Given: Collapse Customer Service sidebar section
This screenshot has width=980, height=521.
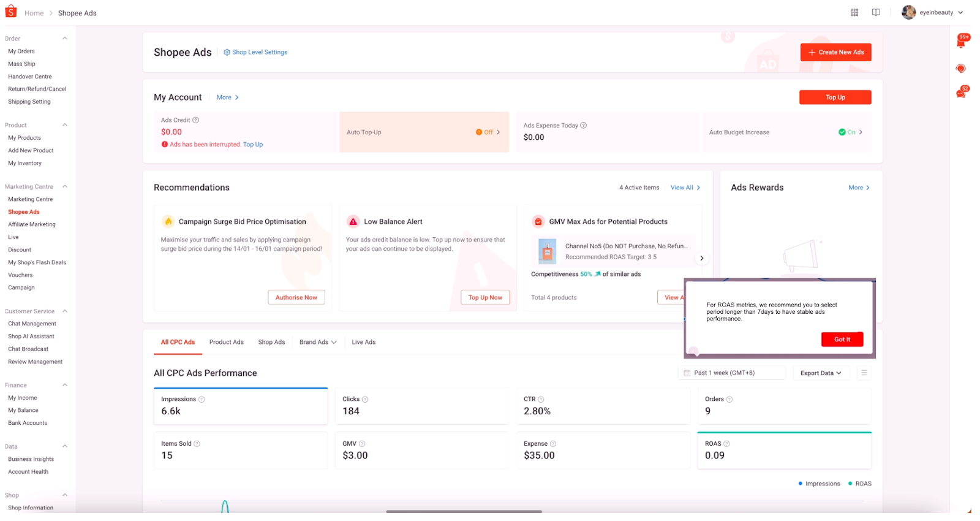Looking at the screenshot, I should click(65, 311).
